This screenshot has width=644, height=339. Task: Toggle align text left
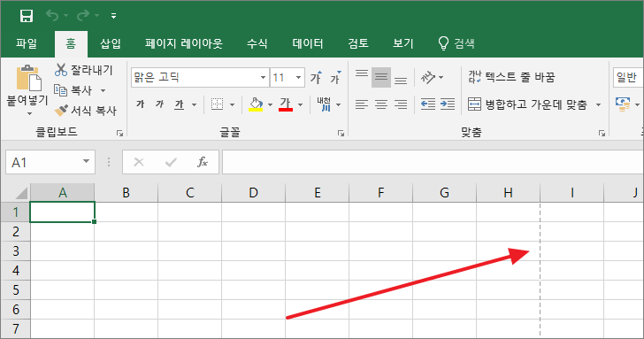coord(362,104)
